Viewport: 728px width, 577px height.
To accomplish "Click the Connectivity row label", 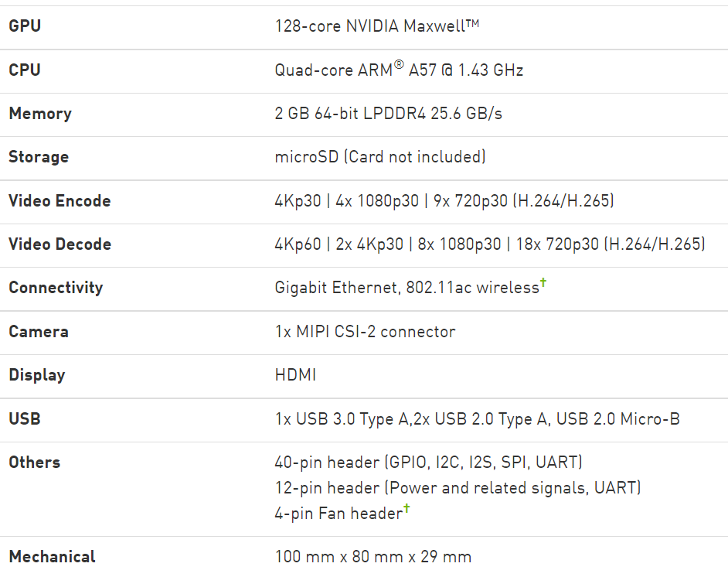I will click(56, 288).
